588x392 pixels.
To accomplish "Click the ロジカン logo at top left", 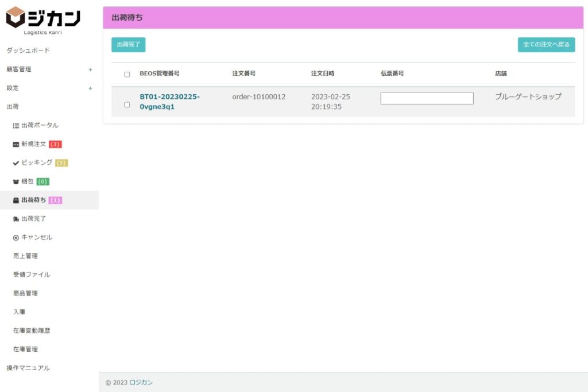I will [43, 20].
